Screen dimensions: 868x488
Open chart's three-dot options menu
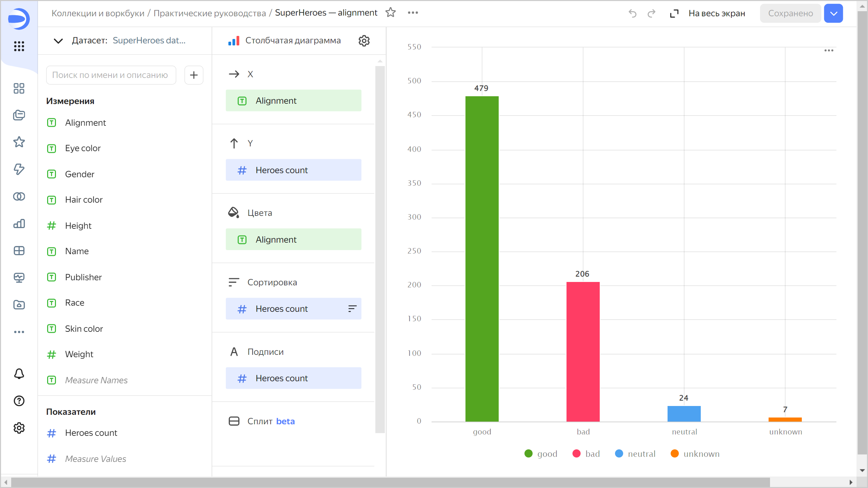pyautogui.click(x=829, y=50)
